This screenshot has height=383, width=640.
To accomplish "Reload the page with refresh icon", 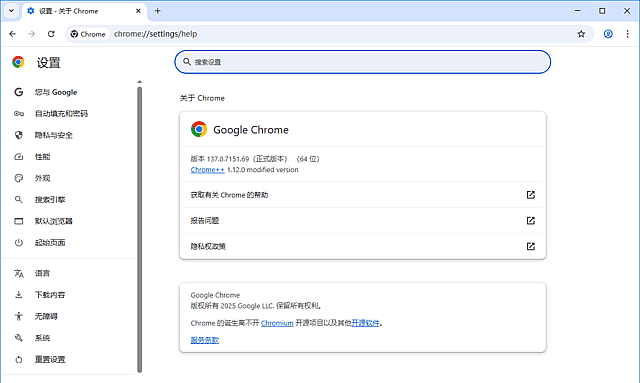I will coord(51,34).
